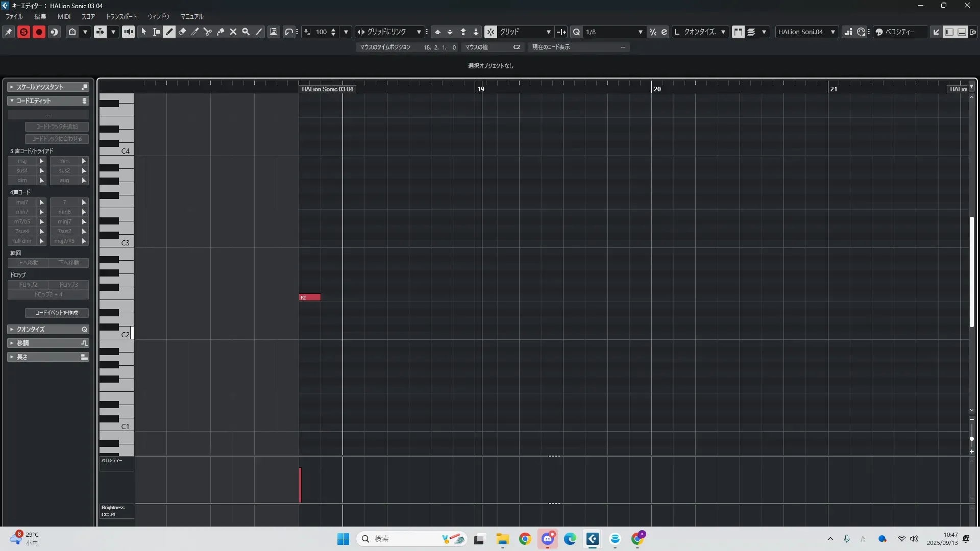Click the vertical zoom slider handle
Viewport: 980px width, 551px height.
click(x=972, y=439)
